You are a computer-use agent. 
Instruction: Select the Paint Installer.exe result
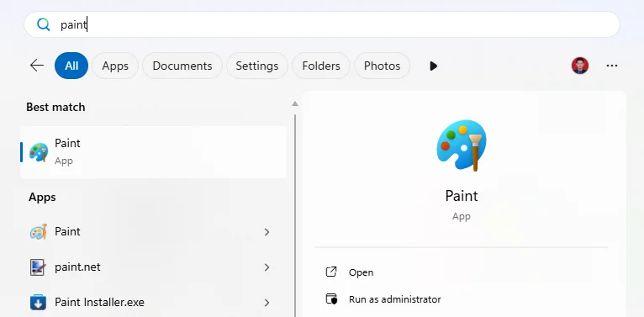[153, 303]
